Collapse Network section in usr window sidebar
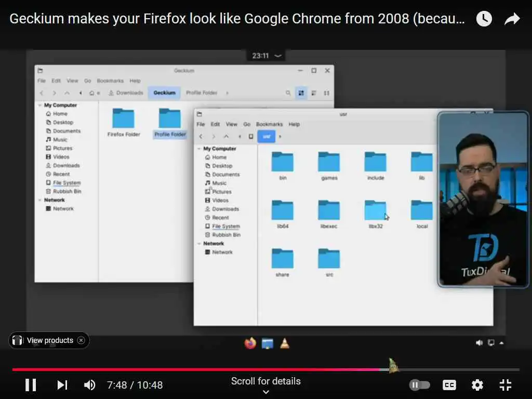This screenshot has width=532, height=399. pos(199,244)
